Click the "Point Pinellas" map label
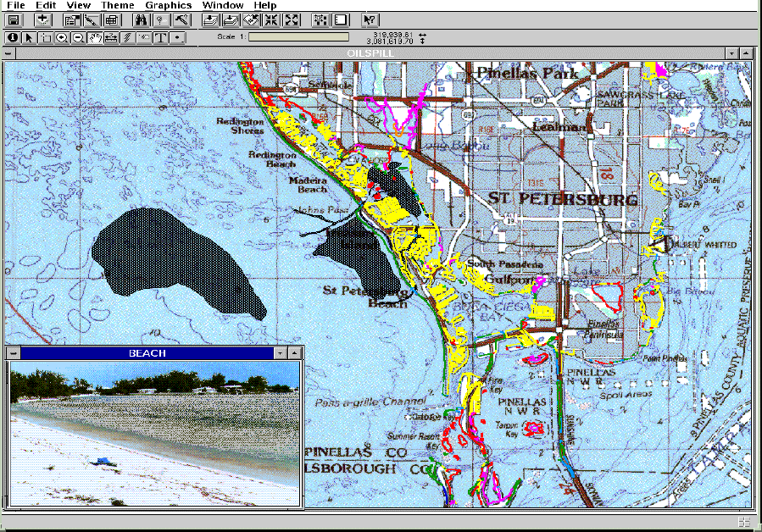Screen dimensions: 762x532 click(x=665, y=358)
